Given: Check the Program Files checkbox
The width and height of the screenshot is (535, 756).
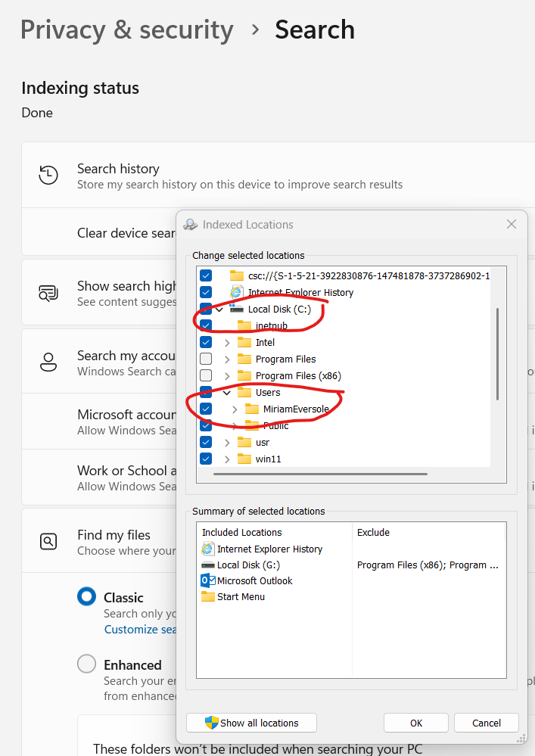Looking at the screenshot, I should point(206,359).
